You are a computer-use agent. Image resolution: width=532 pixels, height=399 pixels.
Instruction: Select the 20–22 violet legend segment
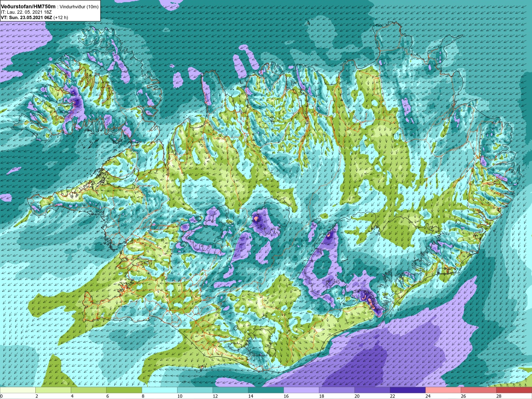pos(372,390)
